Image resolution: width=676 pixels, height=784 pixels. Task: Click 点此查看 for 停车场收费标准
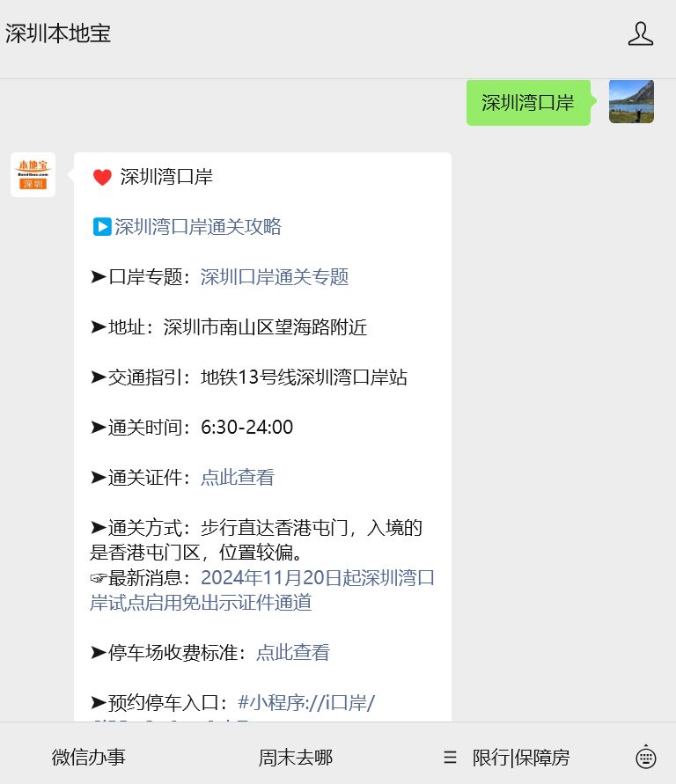click(293, 653)
